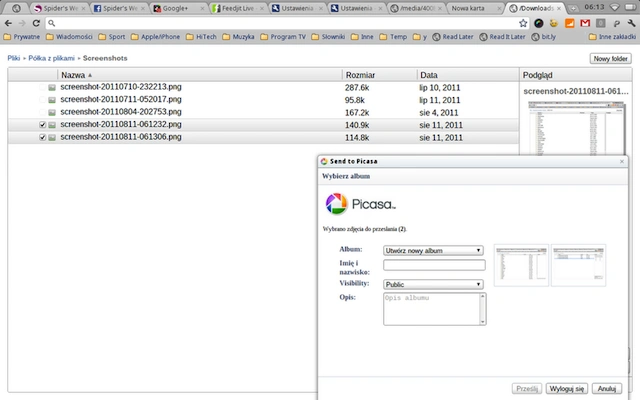
Task: Open the wrench settings menu icon
Action: point(631,23)
